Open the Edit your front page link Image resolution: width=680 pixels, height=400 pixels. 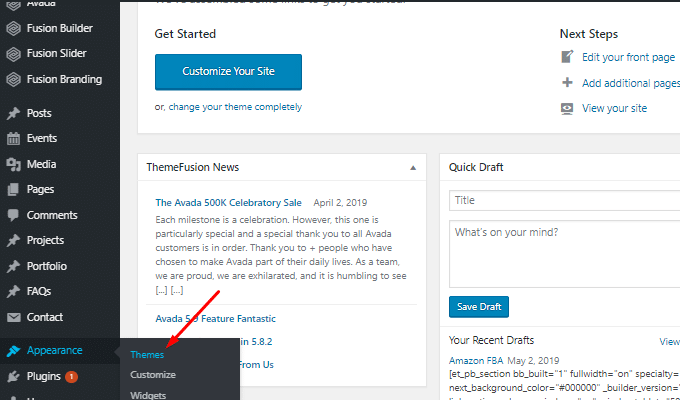point(628,58)
